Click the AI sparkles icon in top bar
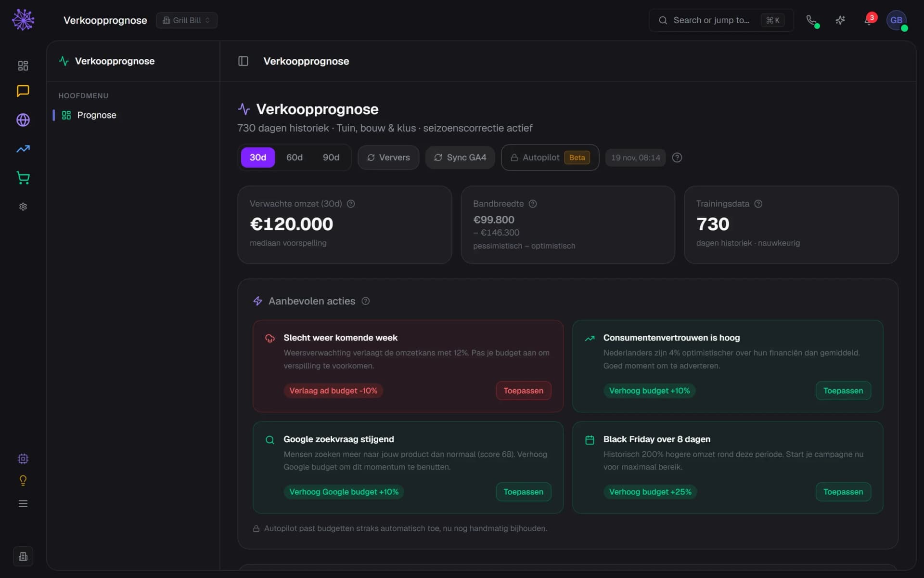The image size is (924, 578). [x=840, y=20]
